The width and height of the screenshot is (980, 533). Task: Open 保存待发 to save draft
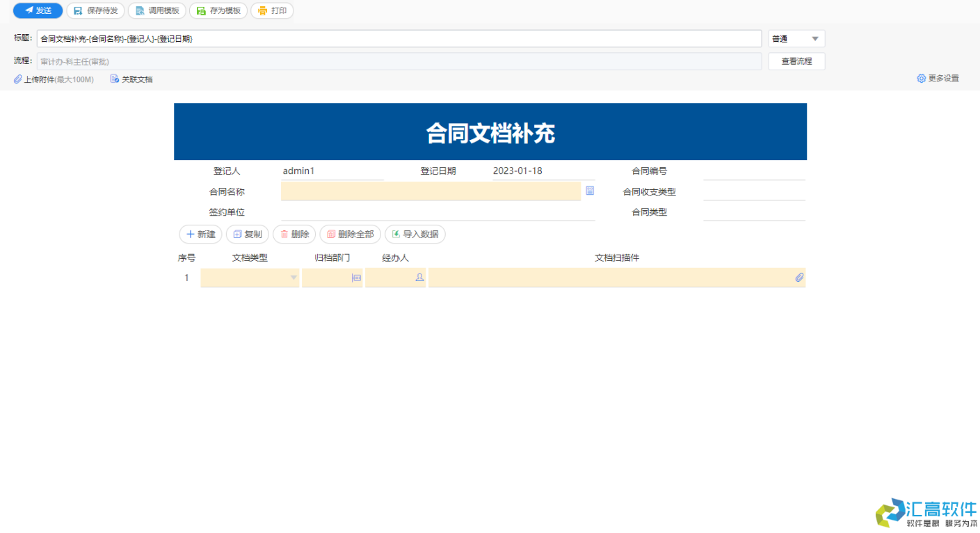[95, 10]
